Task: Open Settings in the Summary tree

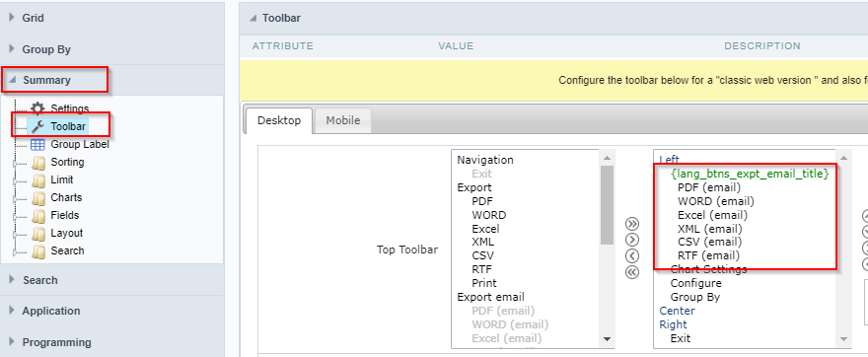Action: pyautogui.click(x=70, y=108)
